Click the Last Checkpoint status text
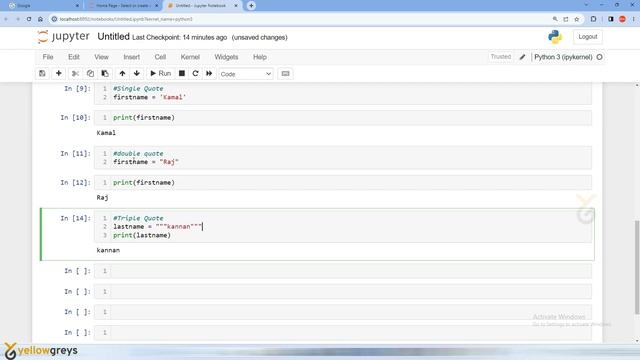The width and height of the screenshot is (640, 360). (x=180, y=38)
